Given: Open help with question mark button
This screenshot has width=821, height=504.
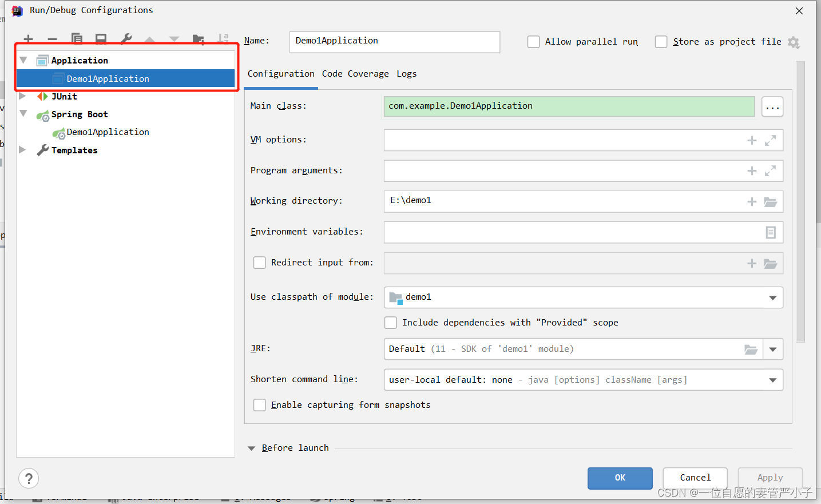Looking at the screenshot, I should tap(29, 478).
